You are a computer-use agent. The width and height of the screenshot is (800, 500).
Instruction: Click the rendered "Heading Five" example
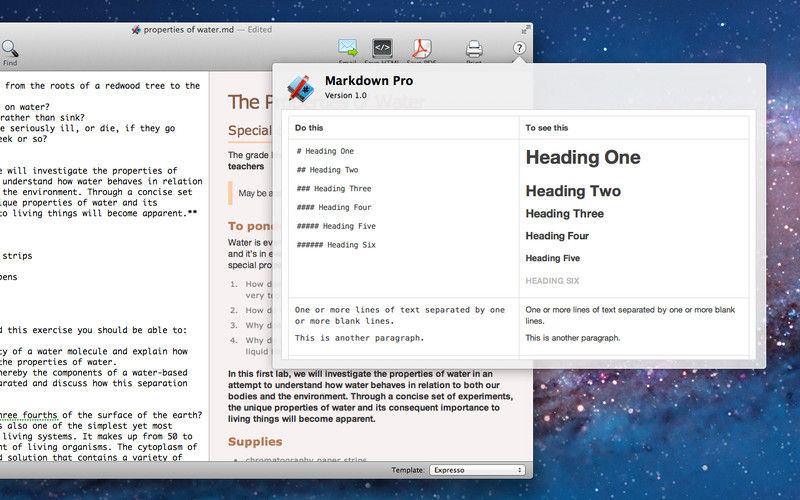[553, 258]
